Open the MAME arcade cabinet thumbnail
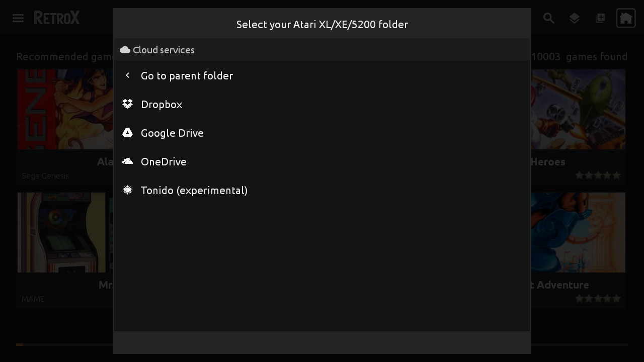 pos(65,232)
